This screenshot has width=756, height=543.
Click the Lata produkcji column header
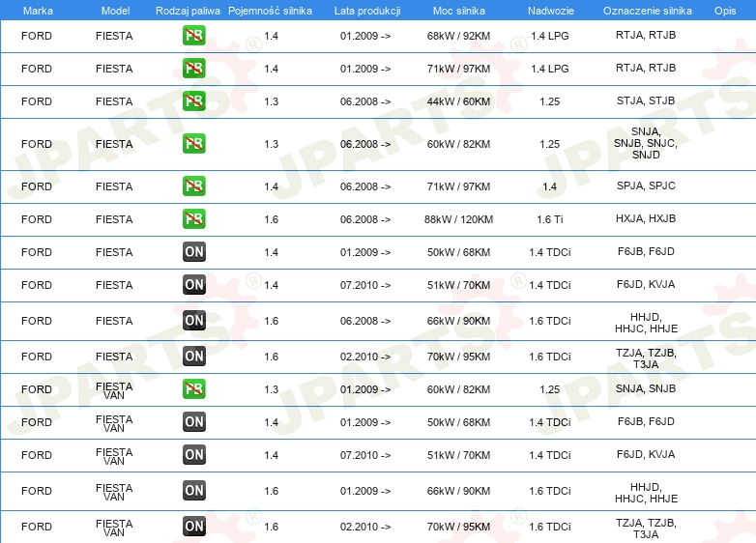[x=367, y=11]
